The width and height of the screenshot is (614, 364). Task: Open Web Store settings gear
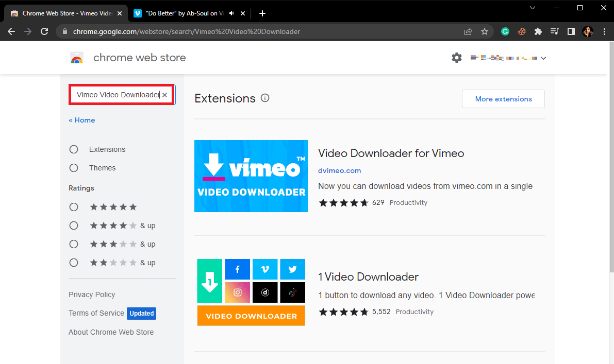[x=457, y=58]
